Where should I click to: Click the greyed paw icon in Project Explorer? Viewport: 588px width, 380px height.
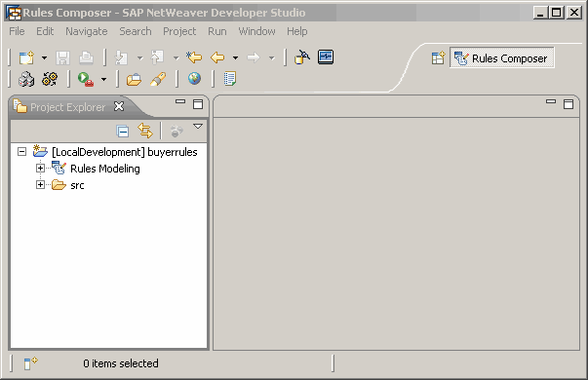(x=176, y=132)
